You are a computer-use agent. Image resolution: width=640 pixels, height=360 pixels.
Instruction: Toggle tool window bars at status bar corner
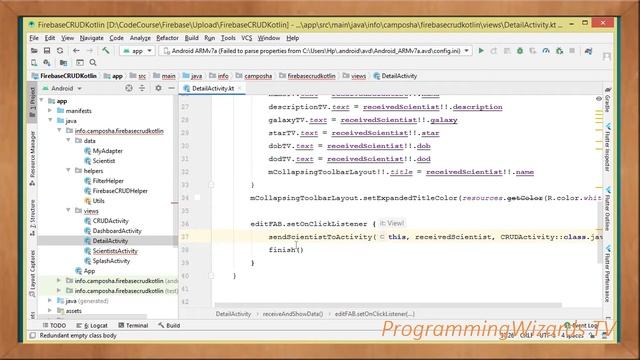33,336
